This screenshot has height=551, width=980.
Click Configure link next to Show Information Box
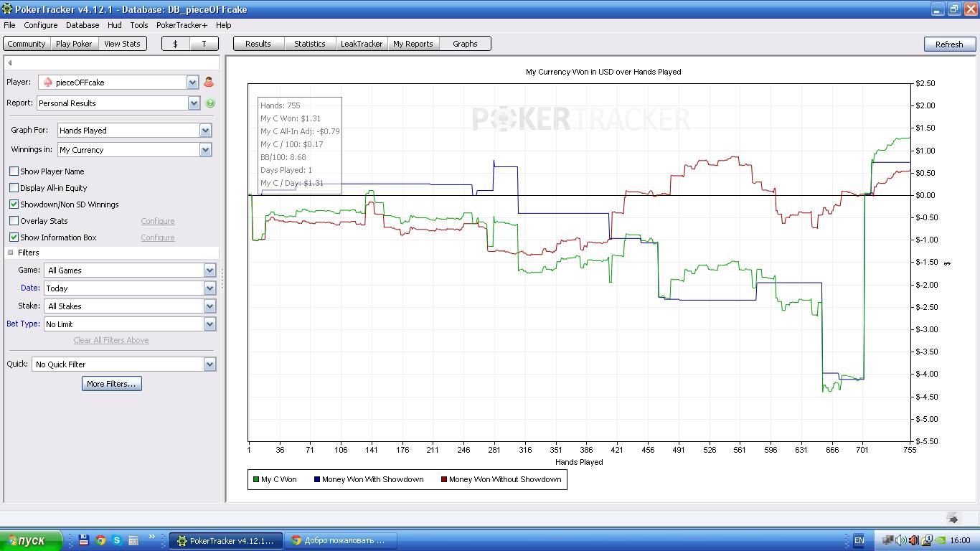point(158,237)
